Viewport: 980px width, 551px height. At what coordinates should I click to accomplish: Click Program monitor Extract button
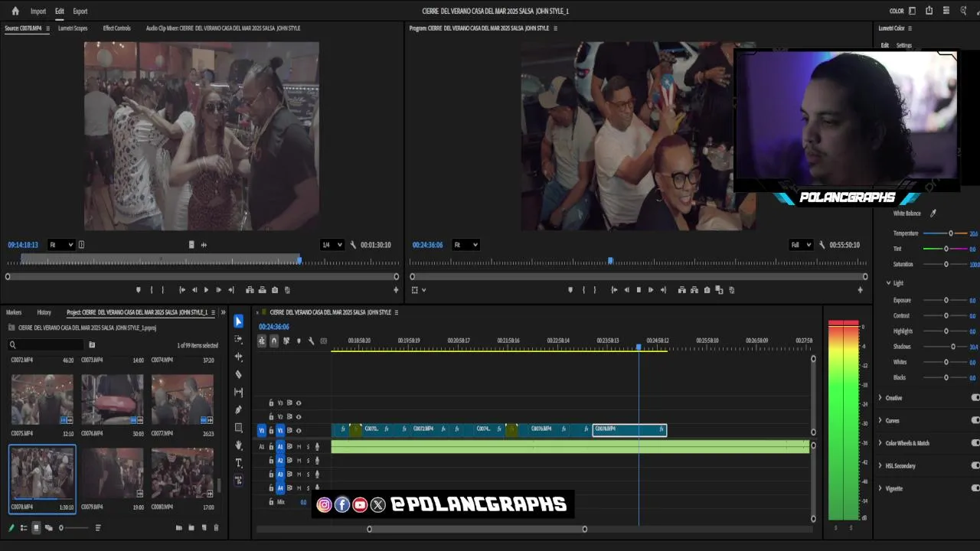(694, 290)
